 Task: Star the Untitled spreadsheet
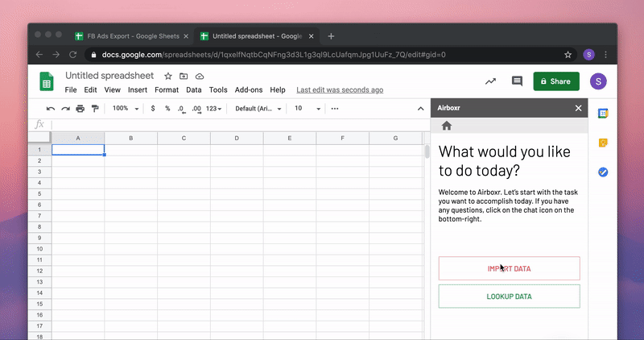(168, 76)
